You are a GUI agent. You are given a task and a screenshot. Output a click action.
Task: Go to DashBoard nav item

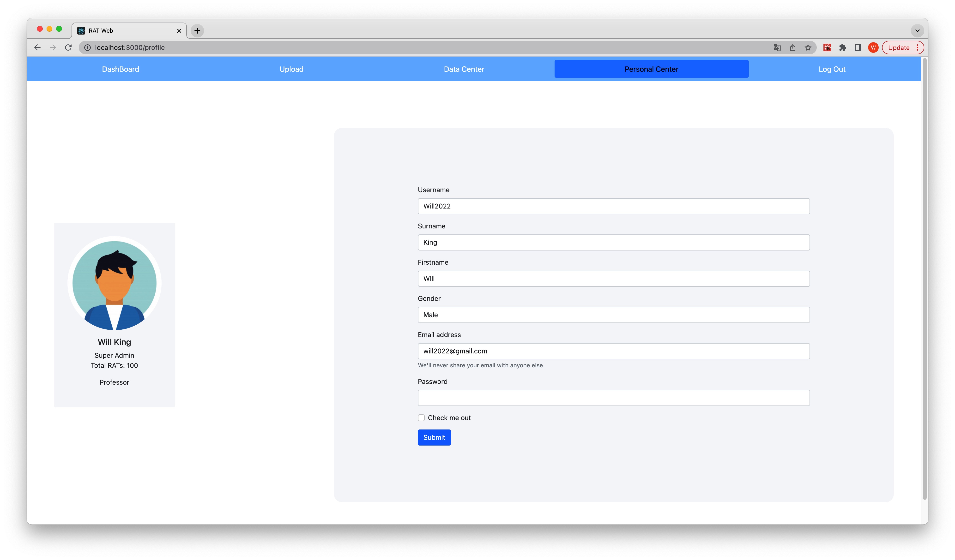120,69
